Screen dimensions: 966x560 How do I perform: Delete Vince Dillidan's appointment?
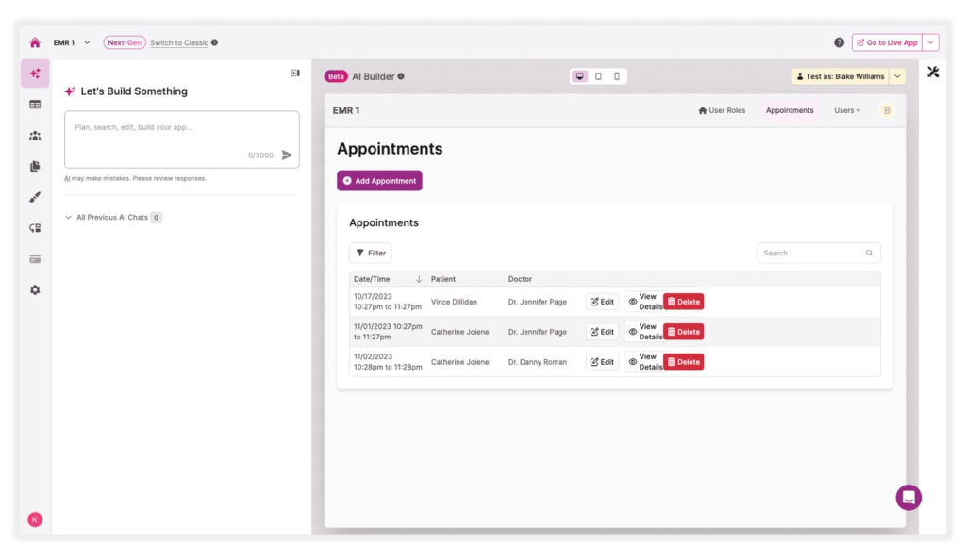pyautogui.click(x=683, y=302)
